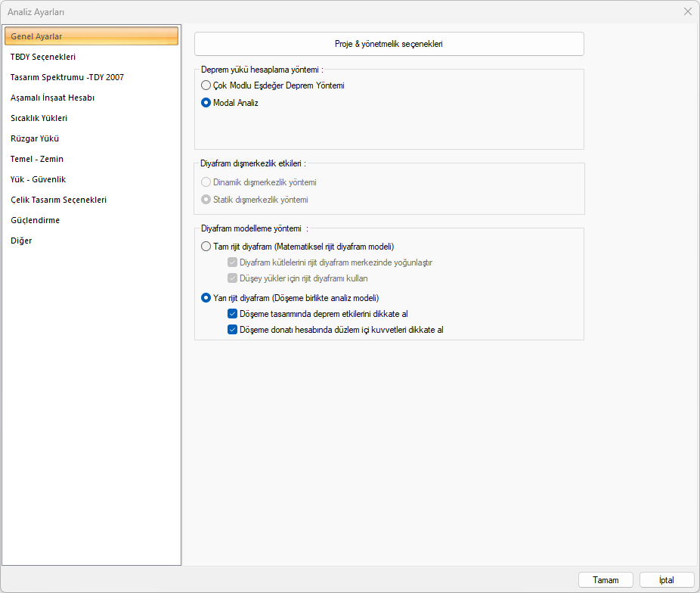700x593 pixels.
Task: Open Proje & yönetmelik seçenekleri
Action: (389, 44)
